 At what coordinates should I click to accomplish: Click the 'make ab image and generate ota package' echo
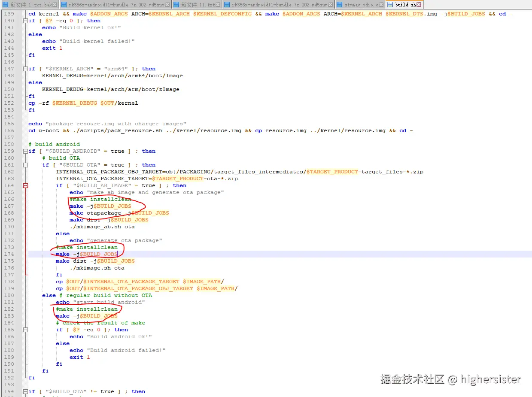pyautogui.click(x=146, y=192)
